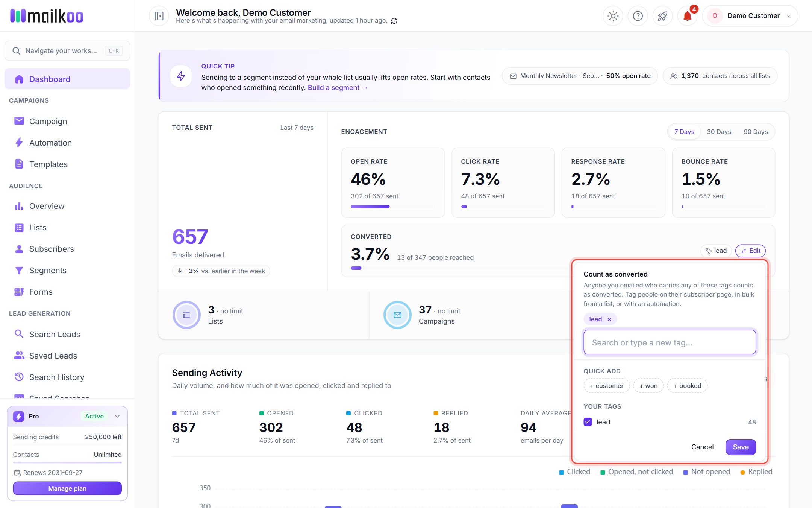
Task: Click the Monthly Newsletter open rate pill
Action: click(x=580, y=76)
